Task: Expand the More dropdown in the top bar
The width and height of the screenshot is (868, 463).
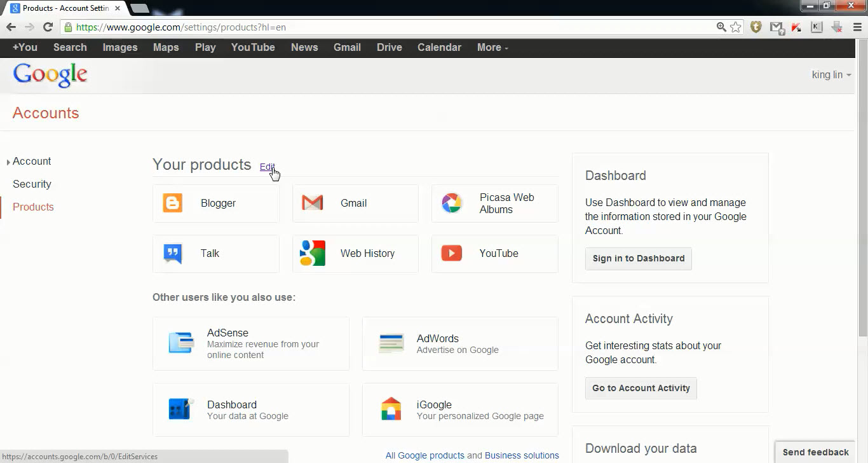Action: [492, 47]
